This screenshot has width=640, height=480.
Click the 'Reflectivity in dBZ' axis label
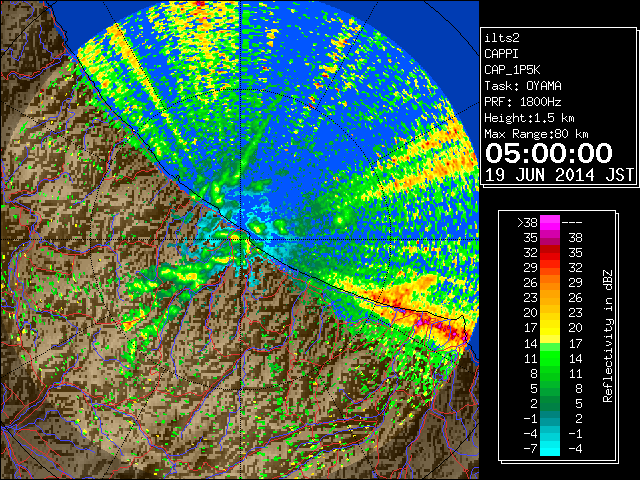(608, 336)
